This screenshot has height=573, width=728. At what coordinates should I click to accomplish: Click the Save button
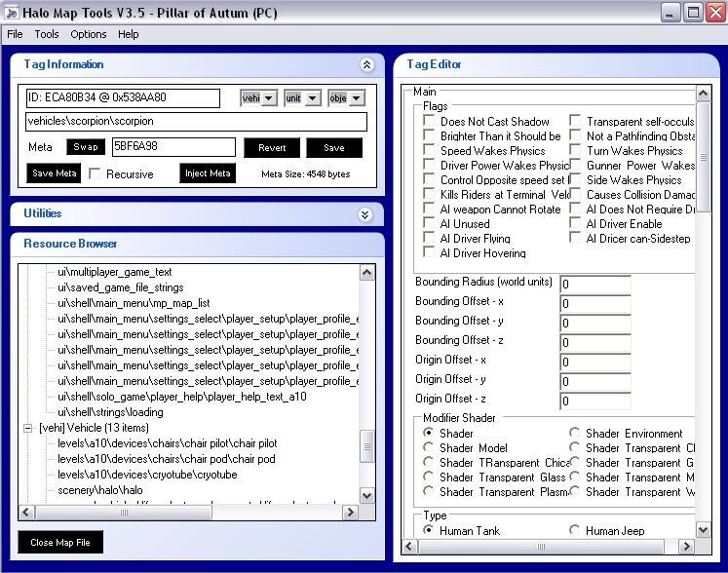click(334, 148)
